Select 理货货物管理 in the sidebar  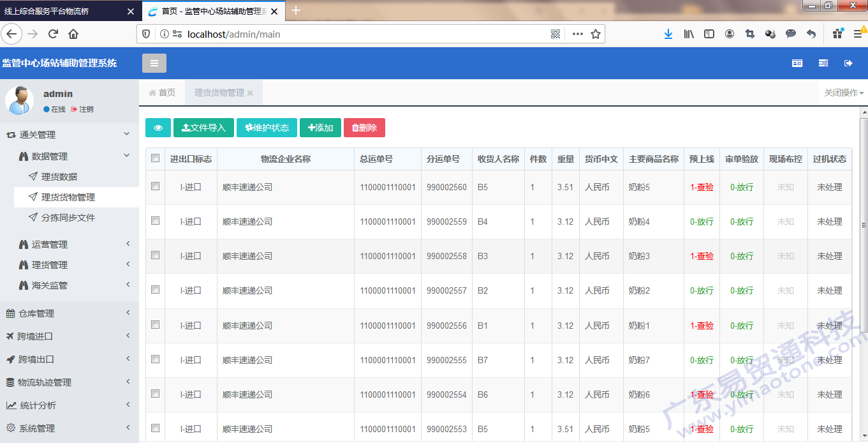tap(77, 197)
